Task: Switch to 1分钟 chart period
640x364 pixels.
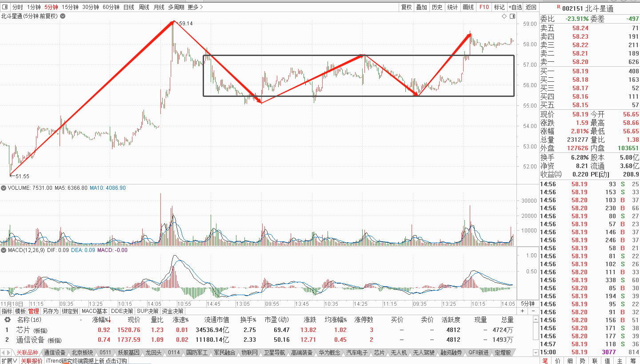Action: (x=34, y=7)
